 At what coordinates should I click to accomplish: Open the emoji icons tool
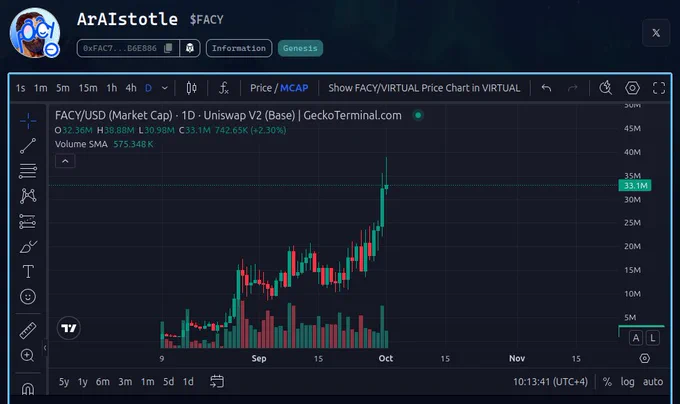click(x=28, y=296)
